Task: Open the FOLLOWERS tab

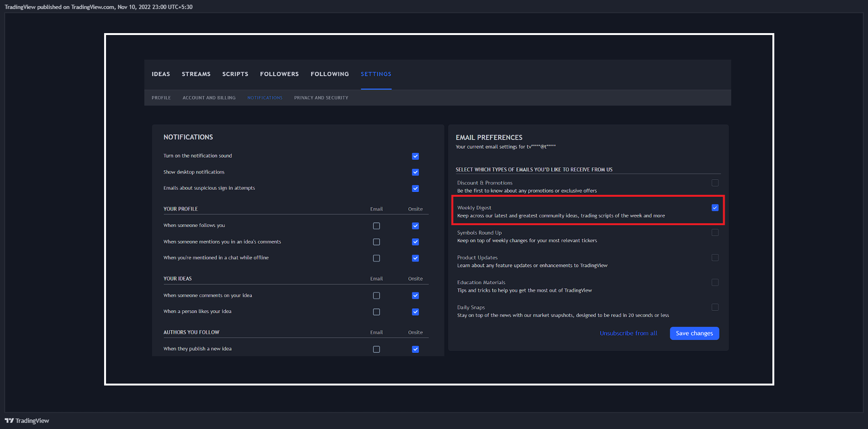Action: 279,74
